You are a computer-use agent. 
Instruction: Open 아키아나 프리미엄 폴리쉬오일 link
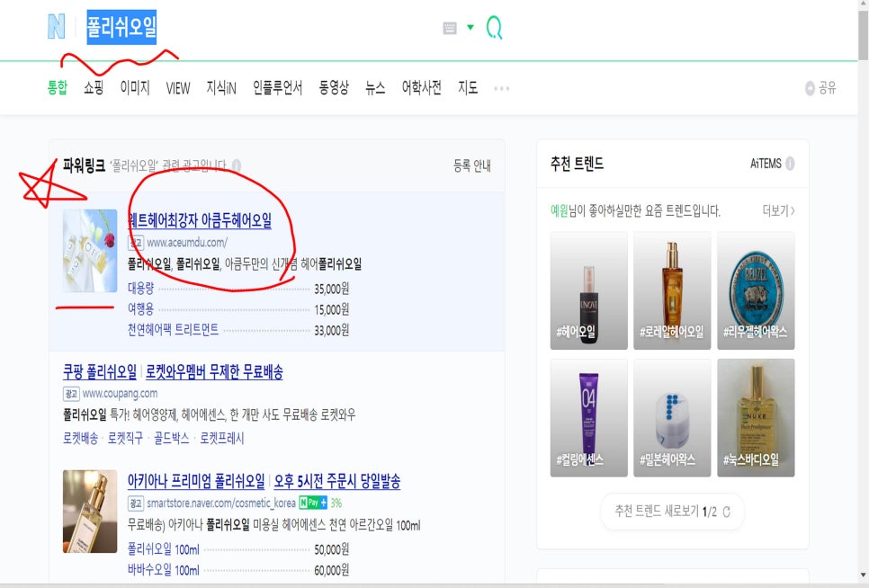click(196, 481)
